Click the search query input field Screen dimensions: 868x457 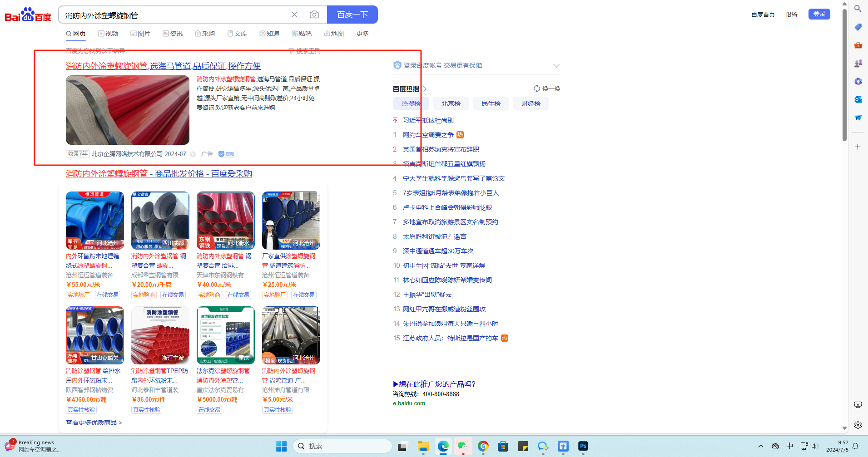tap(175, 15)
